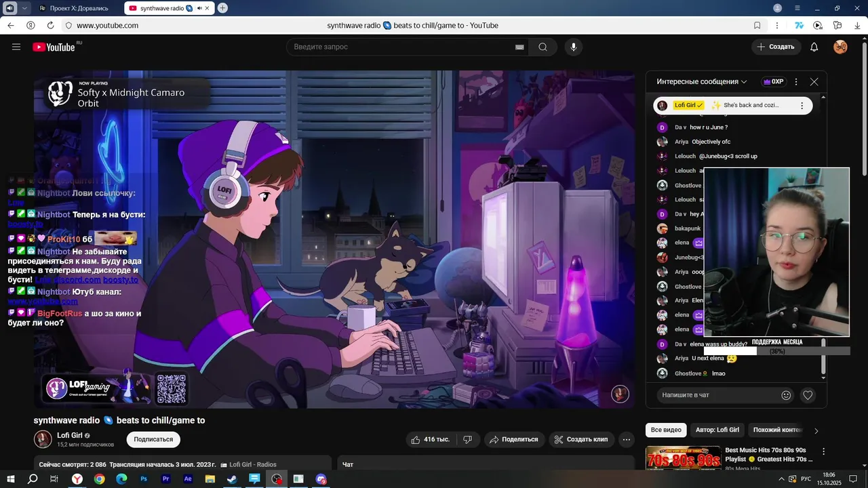The image size is (868, 488).
Task: Open the chat three-dot options menu
Action: tap(796, 81)
